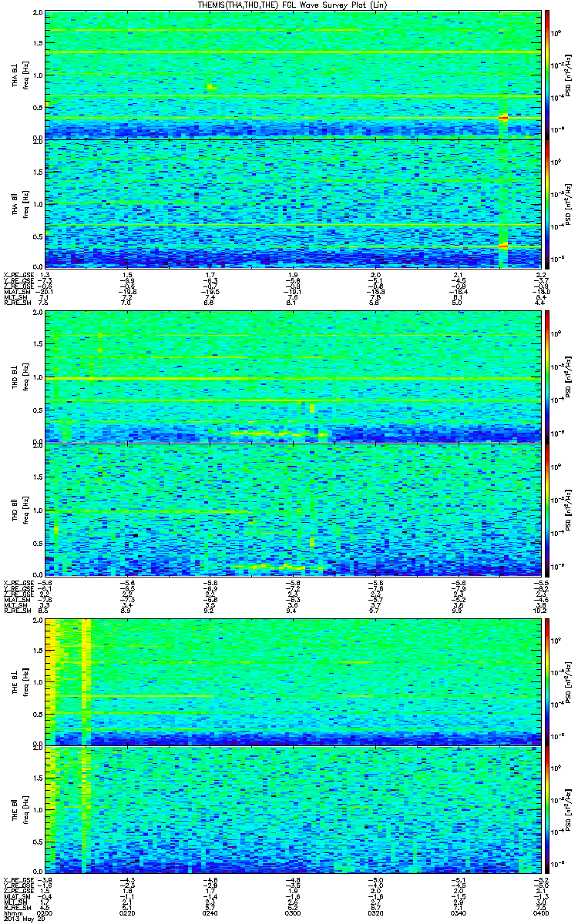
Task: Click the color bar beside THE parallel panel
Action: pyautogui.click(x=547, y=809)
